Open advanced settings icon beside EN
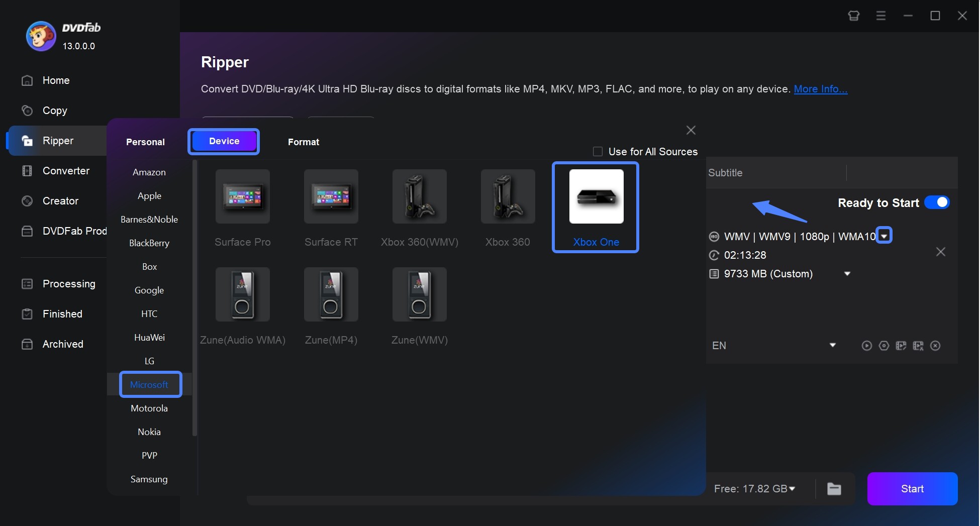Viewport: 980px width, 526px height. [x=884, y=346]
